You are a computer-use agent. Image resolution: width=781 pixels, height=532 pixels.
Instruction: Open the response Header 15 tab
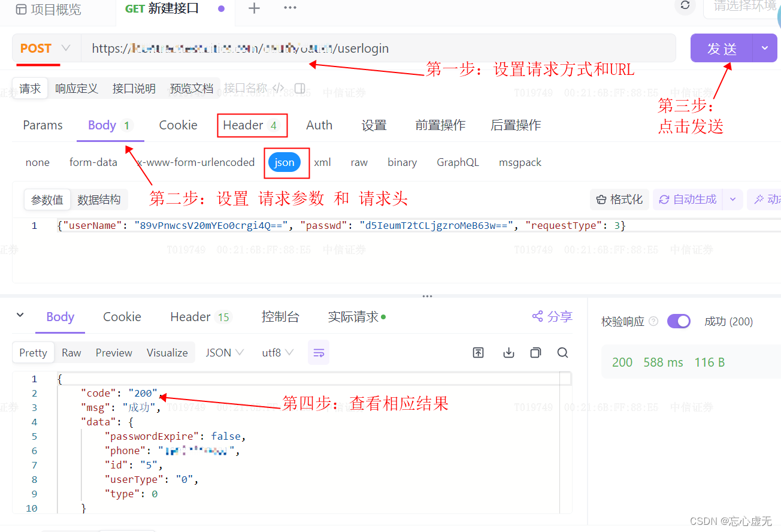click(x=201, y=317)
